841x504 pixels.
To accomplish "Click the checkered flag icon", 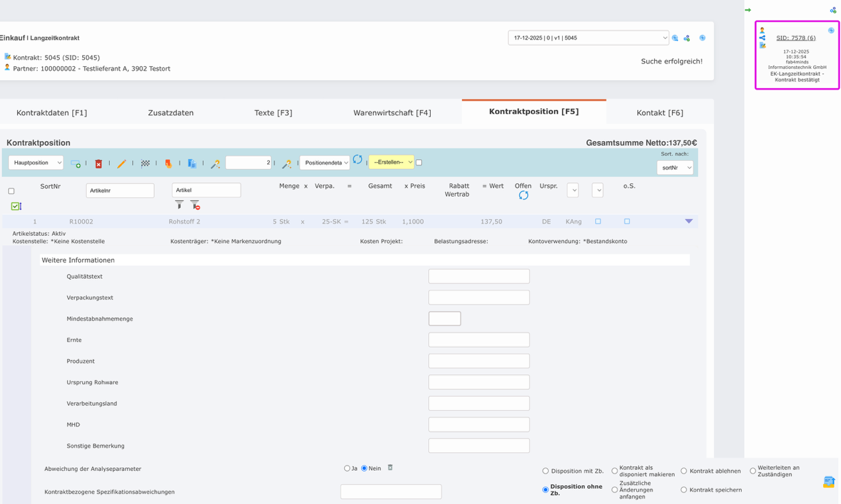I will coord(145,164).
